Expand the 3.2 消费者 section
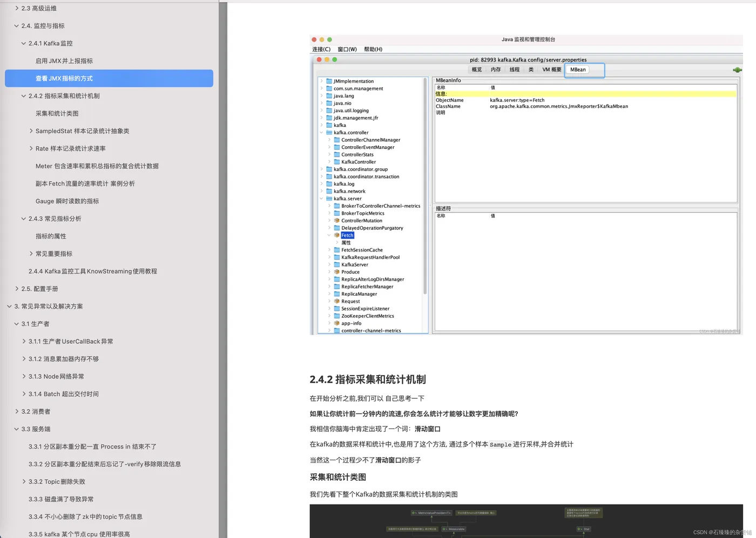756x538 pixels. 17,412
